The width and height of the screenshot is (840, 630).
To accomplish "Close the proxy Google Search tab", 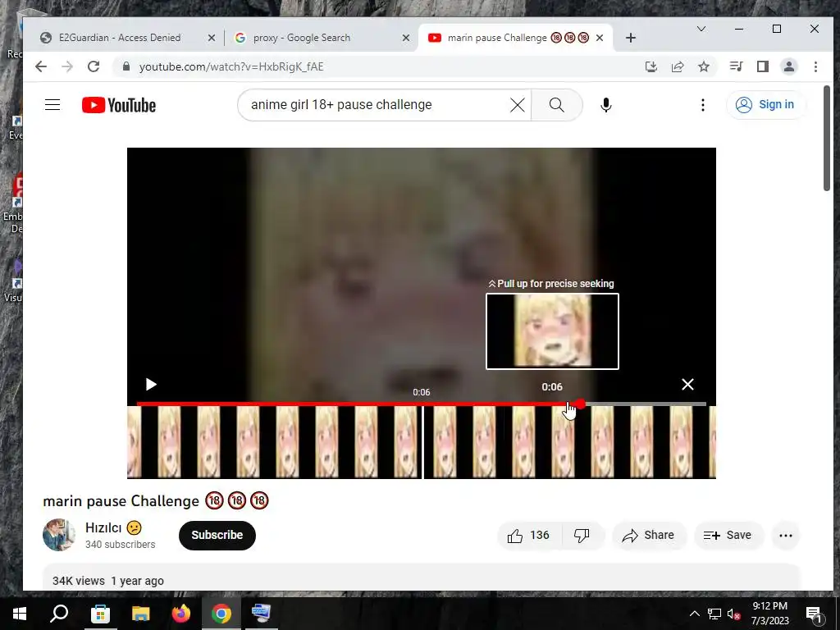I will coord(405,38).
